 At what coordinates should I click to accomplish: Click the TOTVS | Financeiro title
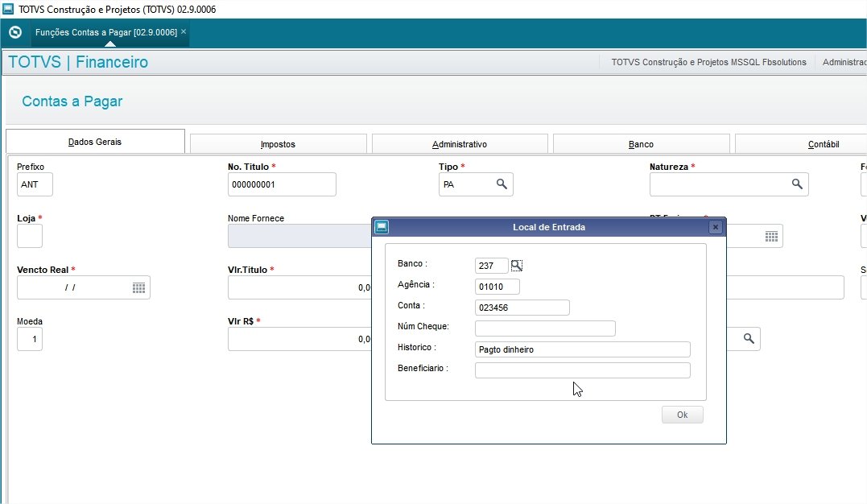pos(78,62)
